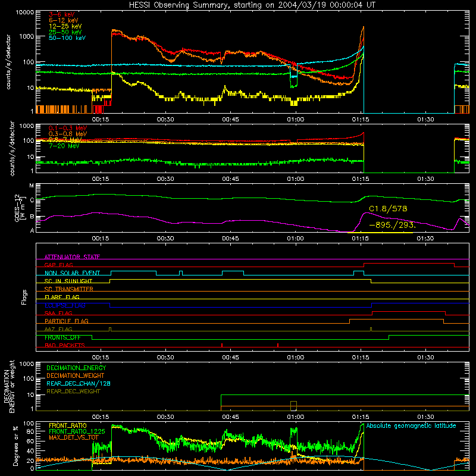Click the SC_IN_SUNLIGHT flag label
The image size is (476, 476).
pos(68,281)
